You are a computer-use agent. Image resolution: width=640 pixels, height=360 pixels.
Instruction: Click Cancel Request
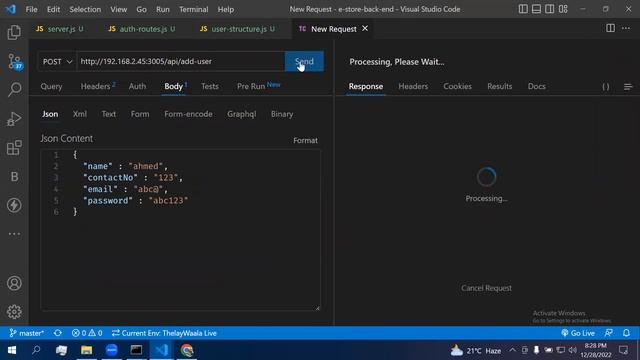click(x=487, y=288)
